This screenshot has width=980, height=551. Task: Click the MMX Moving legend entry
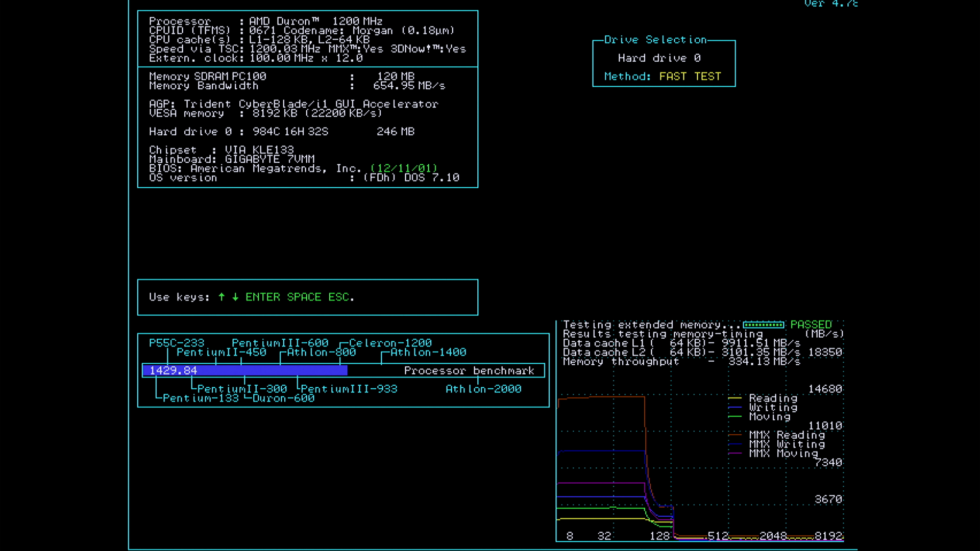(x=783, y=453)
